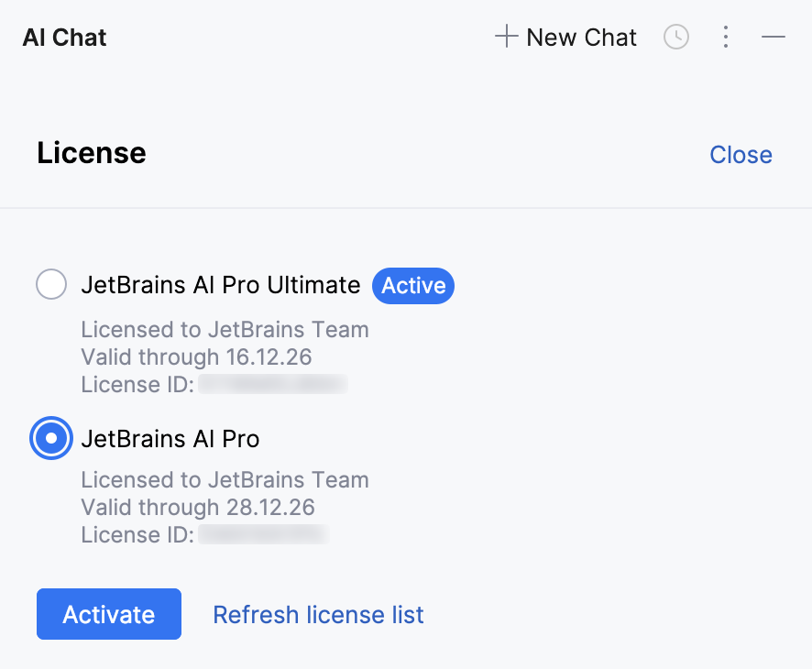812x669 pixels.
Task: Open New Chat from header
Action: click(581, 37)
